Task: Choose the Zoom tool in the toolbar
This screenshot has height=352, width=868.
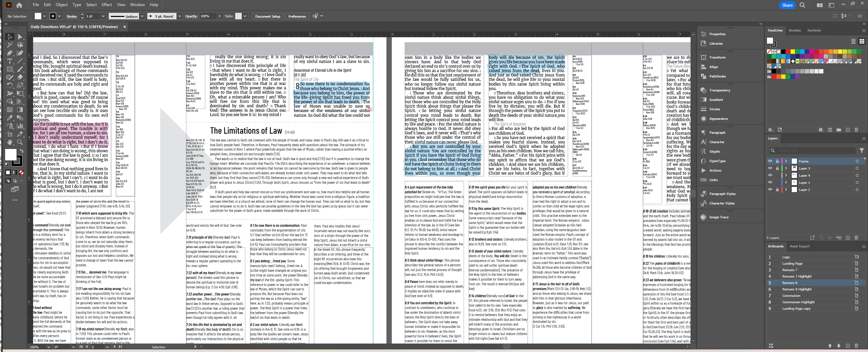Action: coord(20,142)
